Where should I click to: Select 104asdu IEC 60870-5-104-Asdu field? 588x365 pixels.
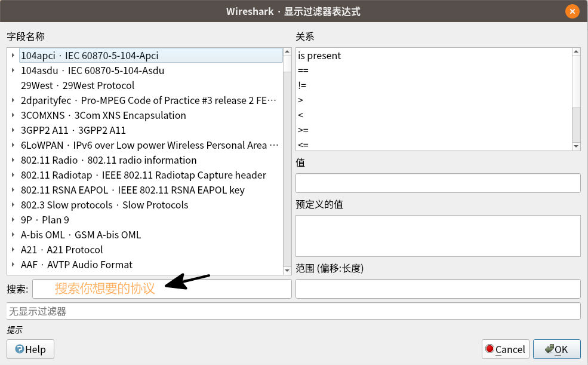click(151, 70)
